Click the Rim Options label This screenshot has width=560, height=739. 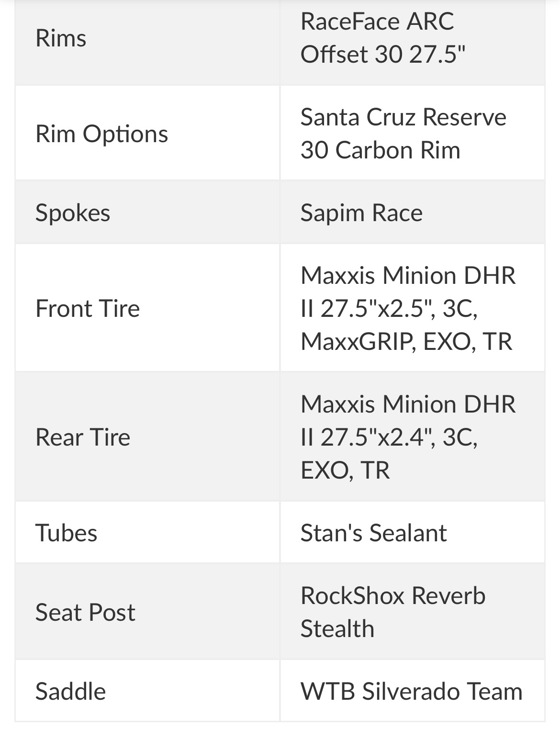[x=101, y=134]
